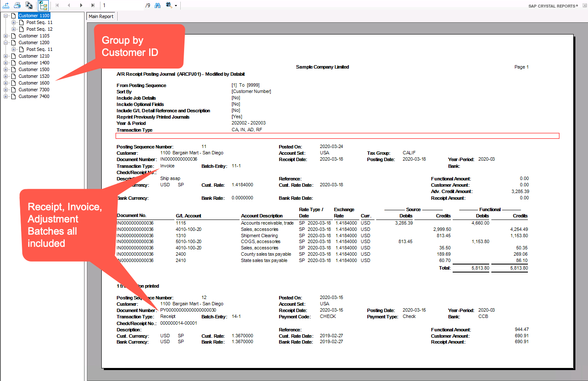Go to the first page
This screenshot has width=588, height=381.
pyautogui.click(x=57, y=5)
